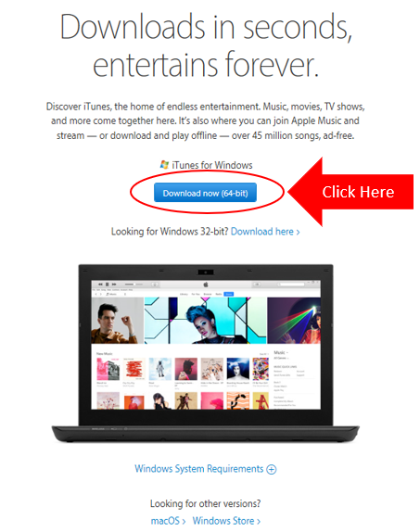Select the astronaut album cover under New Music

[x=159, y=369]
